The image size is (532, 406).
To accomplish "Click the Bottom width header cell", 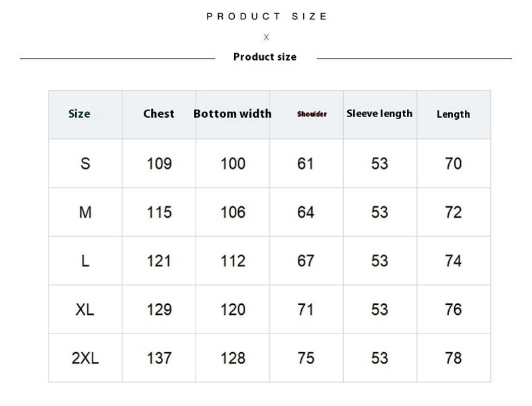I will 233,114.
